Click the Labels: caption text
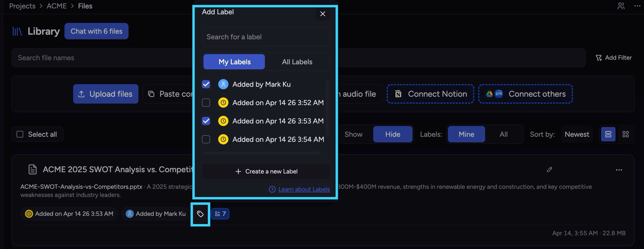The width and height of the screenshot is (644, 249). coord(431,134)
